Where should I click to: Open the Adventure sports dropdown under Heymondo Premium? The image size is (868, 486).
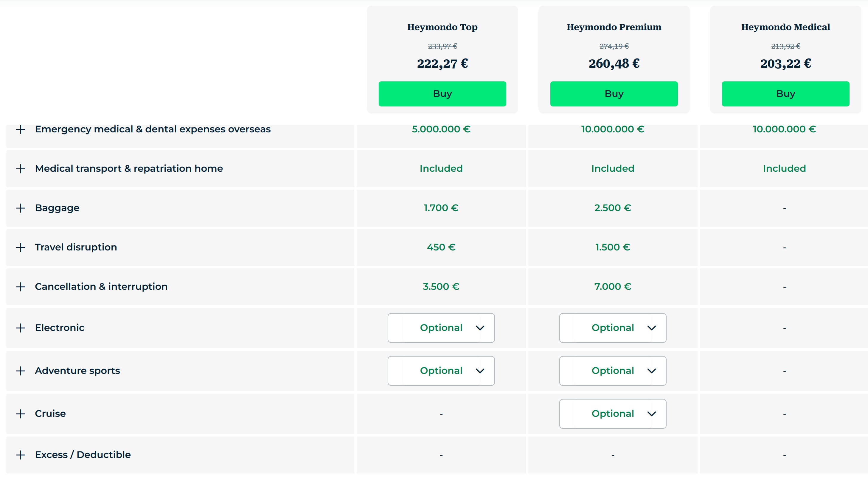click(613, 371)
